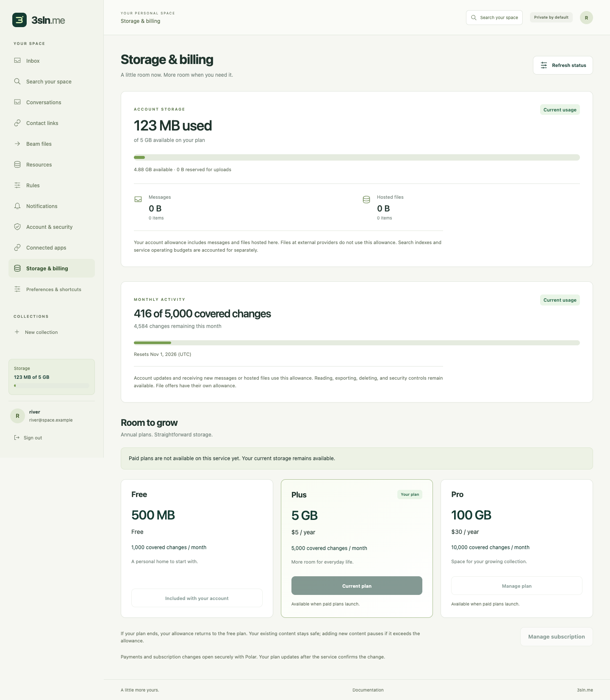Select Connected apps in sidebar
This screenshot has height=700, width=610.
pos(52,247)
